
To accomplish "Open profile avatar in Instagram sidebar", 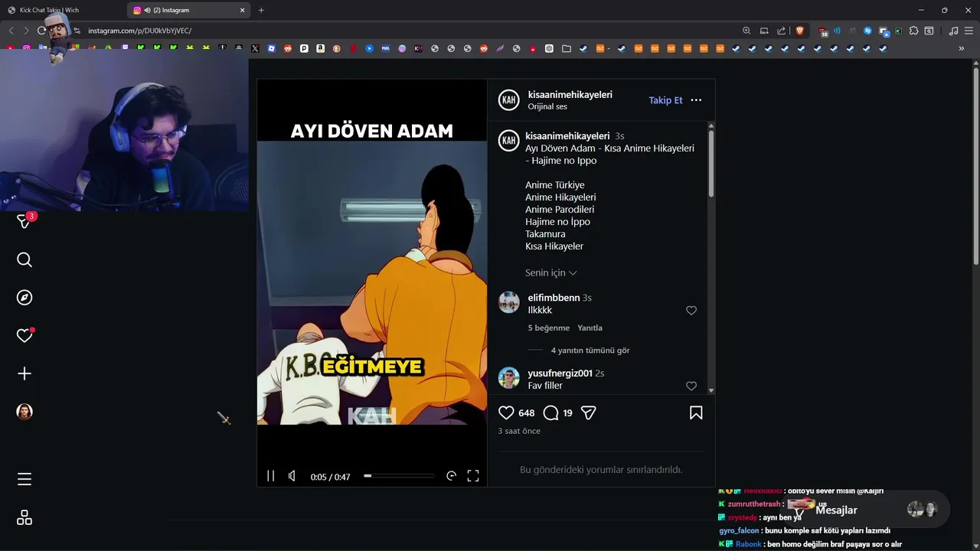I will coord(24,412).
